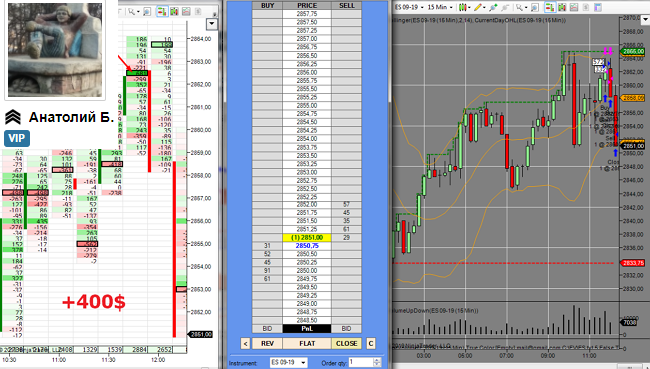650x369 pixels.
Task: Click the zoom magnifier icon on left chart
Action: [147, 12]
